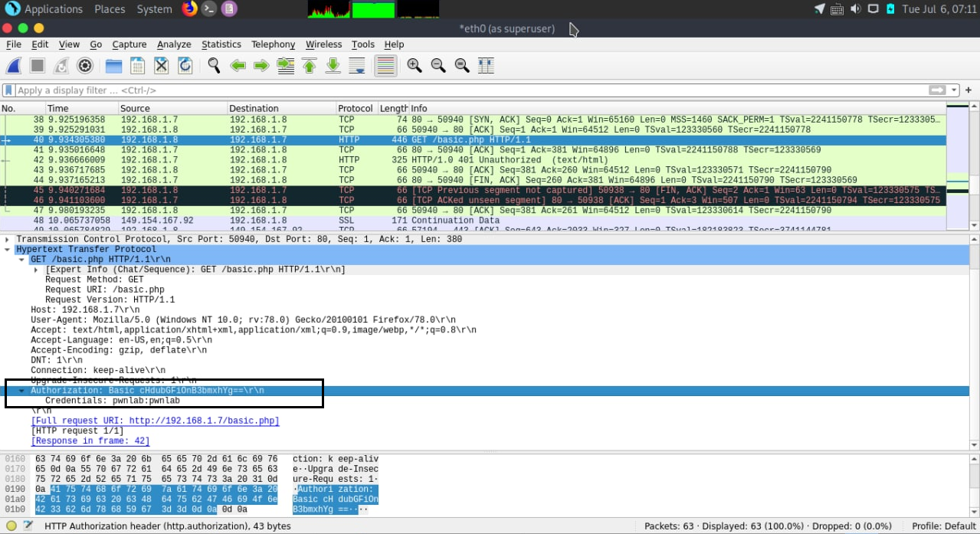Zoom out on packet text
980x534 pixels.
pyautogui.click(x=438, y=66)
